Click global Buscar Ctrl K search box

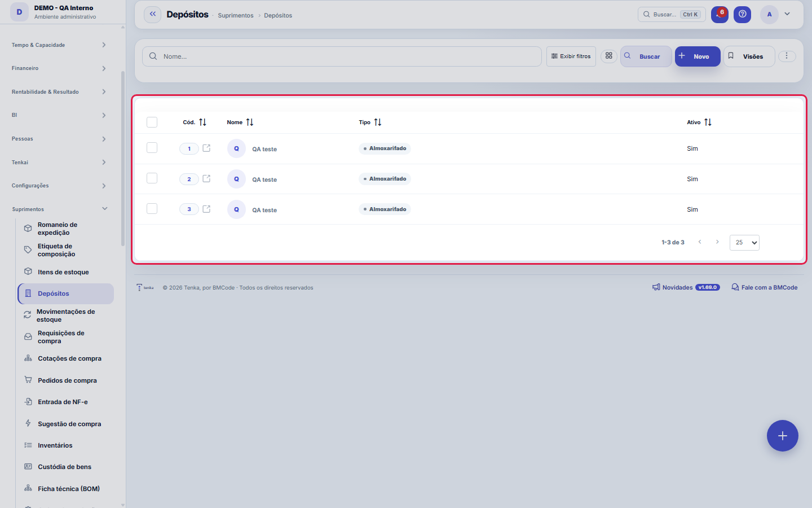point(672,15)
